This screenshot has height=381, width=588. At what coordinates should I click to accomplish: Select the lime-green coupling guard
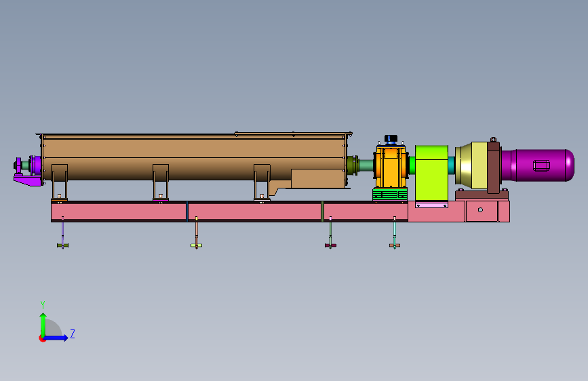coord(431,174)
